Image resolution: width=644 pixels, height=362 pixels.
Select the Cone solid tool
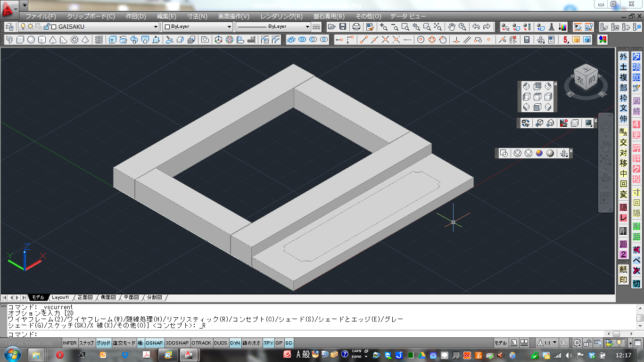53,40
